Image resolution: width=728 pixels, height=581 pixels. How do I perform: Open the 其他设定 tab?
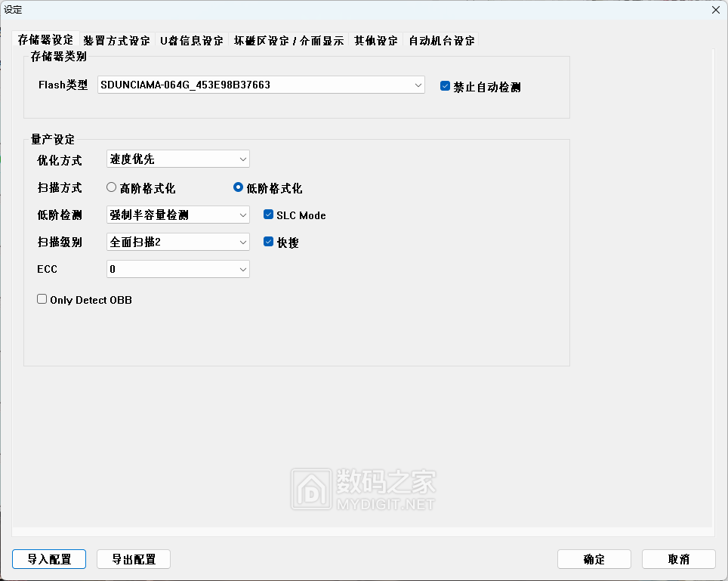(x=375, y=41)
